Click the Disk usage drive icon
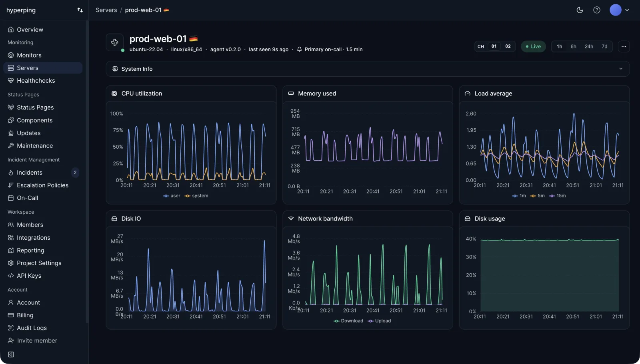The height and width of the screenshot is (364, 640). [x=468, y=219]
